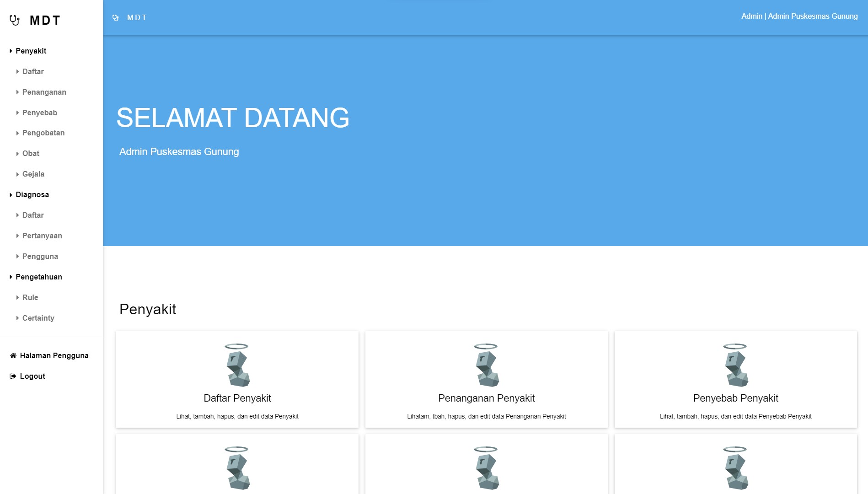This screenshot has width=868, height=494.
Task: Go to Pertanyaan under Diagnosa
Action: tap(42, 236)
